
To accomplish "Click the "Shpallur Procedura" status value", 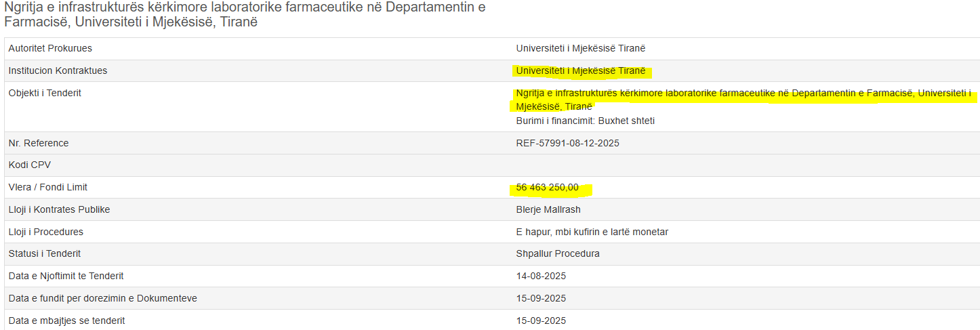I will [558, 253].
